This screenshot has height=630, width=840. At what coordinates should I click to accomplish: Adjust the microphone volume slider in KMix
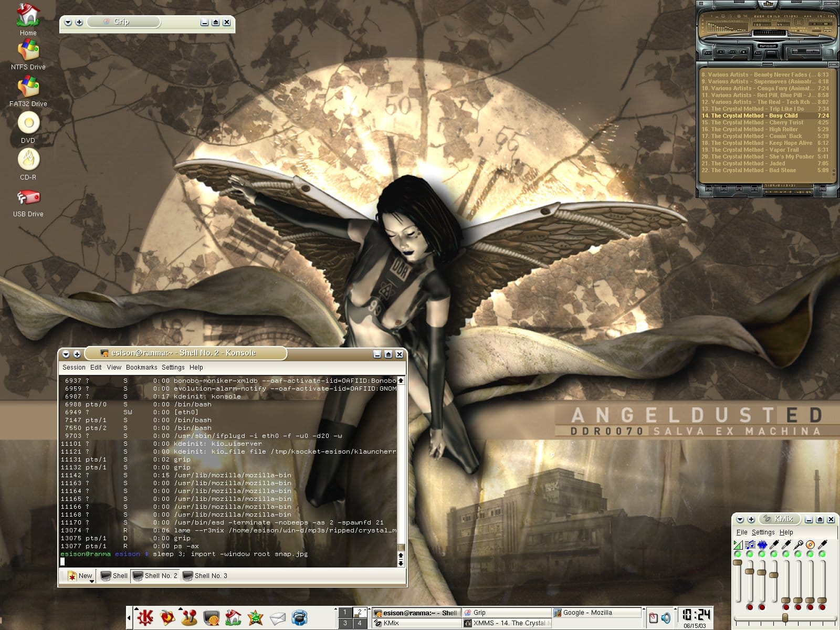coord(798,582)
